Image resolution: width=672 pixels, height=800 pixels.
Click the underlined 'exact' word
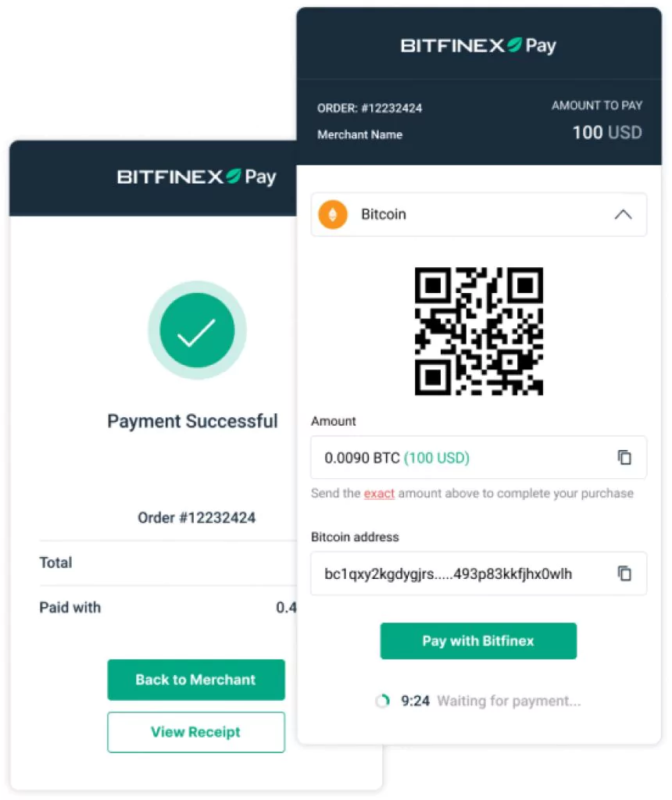379,494
